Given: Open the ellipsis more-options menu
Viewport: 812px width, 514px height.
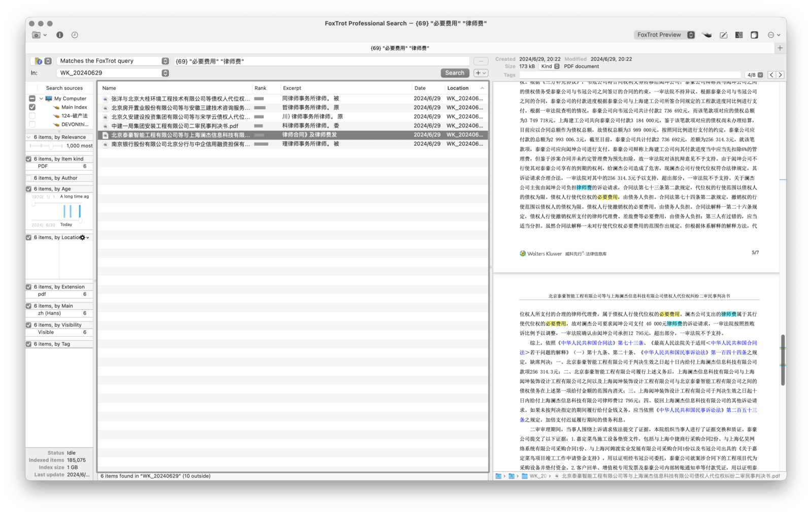Looking at the screenshot, I should (773, 35).
